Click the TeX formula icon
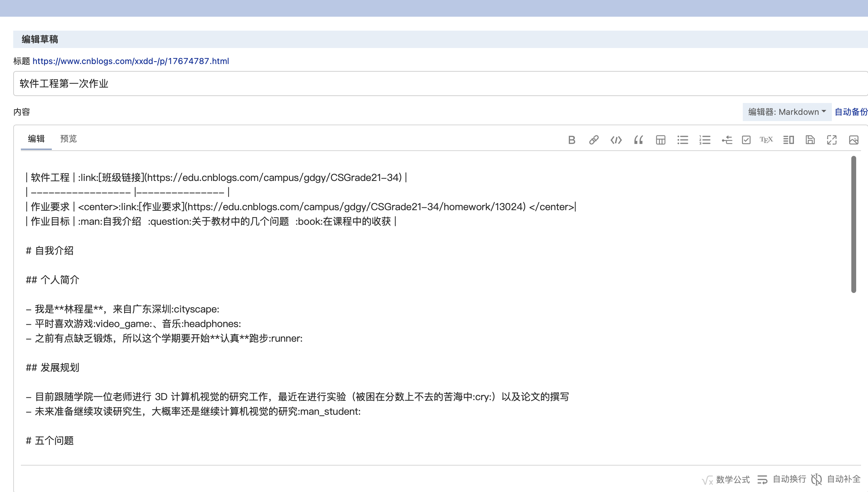This screenshot has height=492, width=868. click(x=766, y=140)
